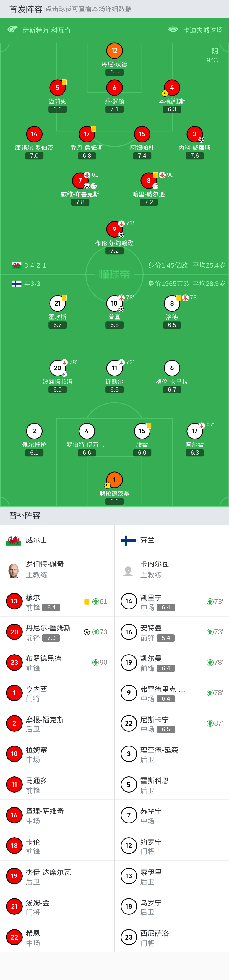The height and width of the screenshot is (980, 229).
Task: Click the Finland flag next to 4-3-3
Action: (x=17, y=284)
